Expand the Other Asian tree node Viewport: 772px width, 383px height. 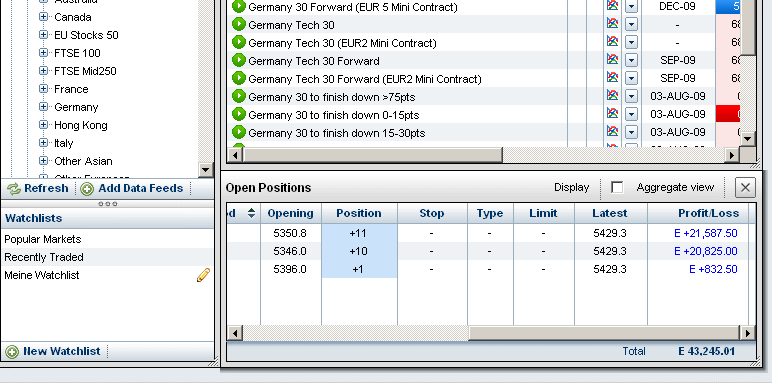tap(43, 160)
